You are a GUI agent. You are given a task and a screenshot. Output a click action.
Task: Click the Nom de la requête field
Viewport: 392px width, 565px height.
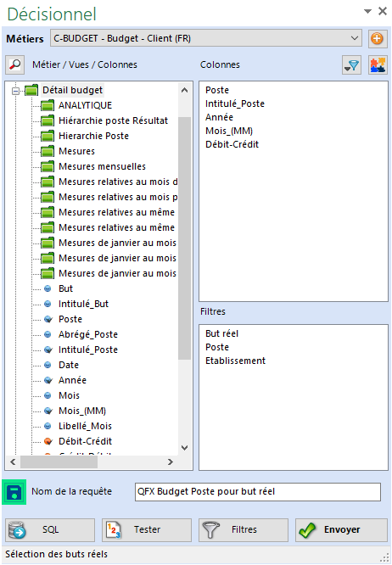point(258,491)
